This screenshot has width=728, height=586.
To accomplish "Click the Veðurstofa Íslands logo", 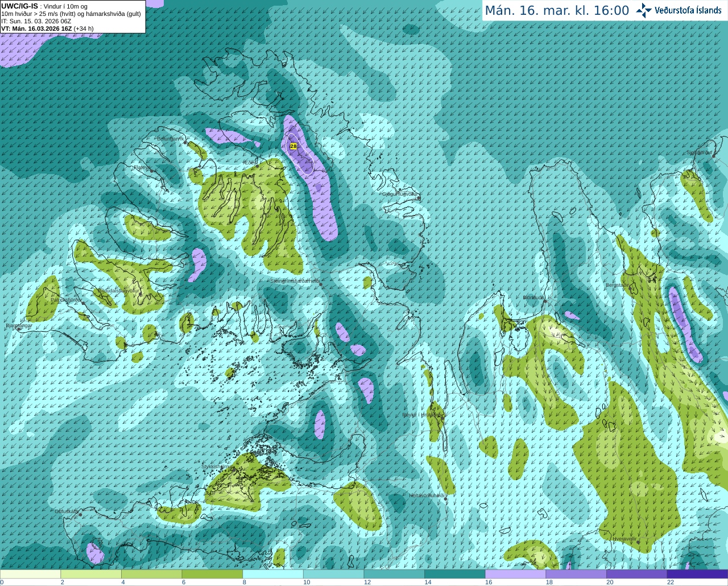I will point(679,10).
